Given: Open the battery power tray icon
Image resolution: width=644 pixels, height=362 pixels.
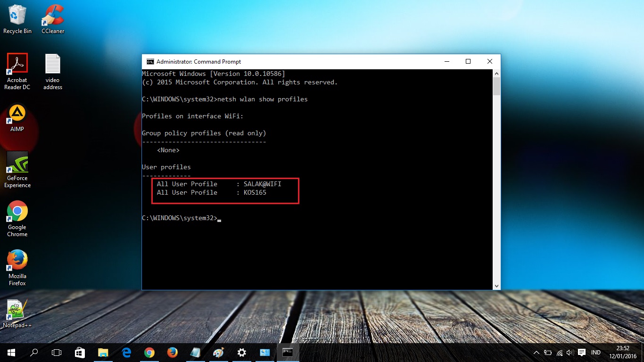Looking at the screenshot, I should coord(548,353).
